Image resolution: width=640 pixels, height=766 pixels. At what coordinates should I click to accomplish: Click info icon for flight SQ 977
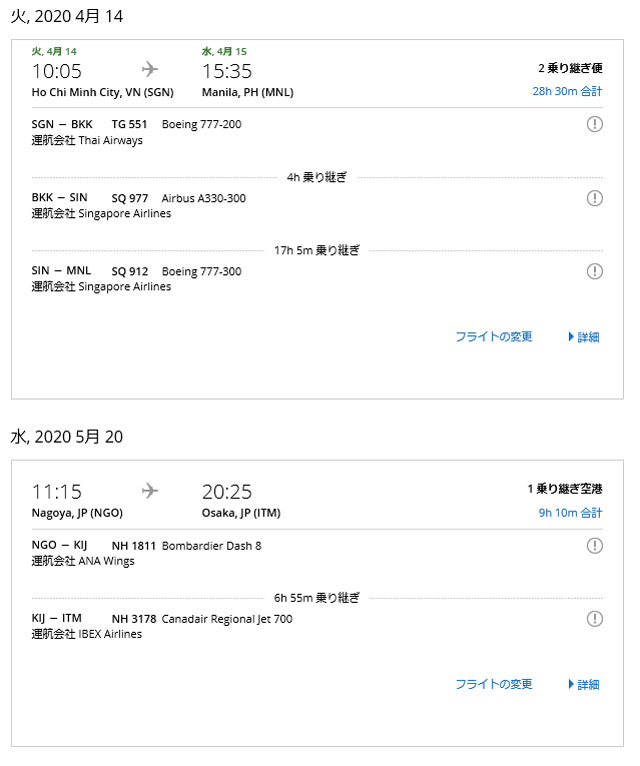595,198
